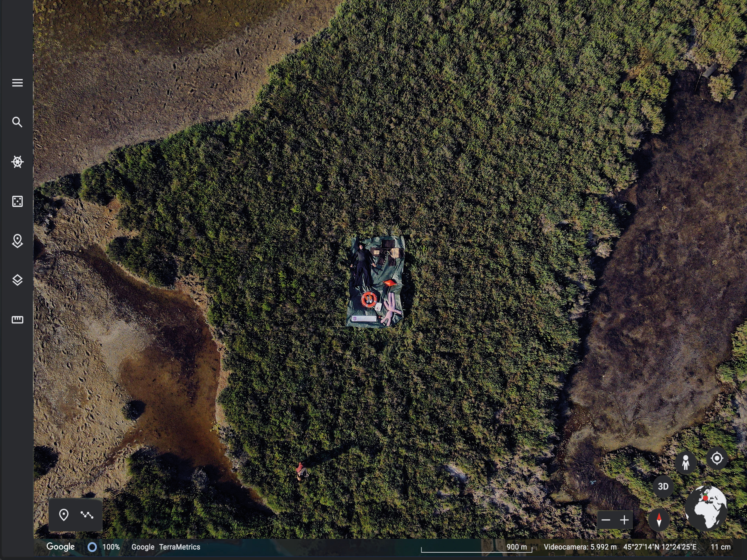Open the hamburger menu
Viewport: 747px width, 560px height.
click(17, 83)
